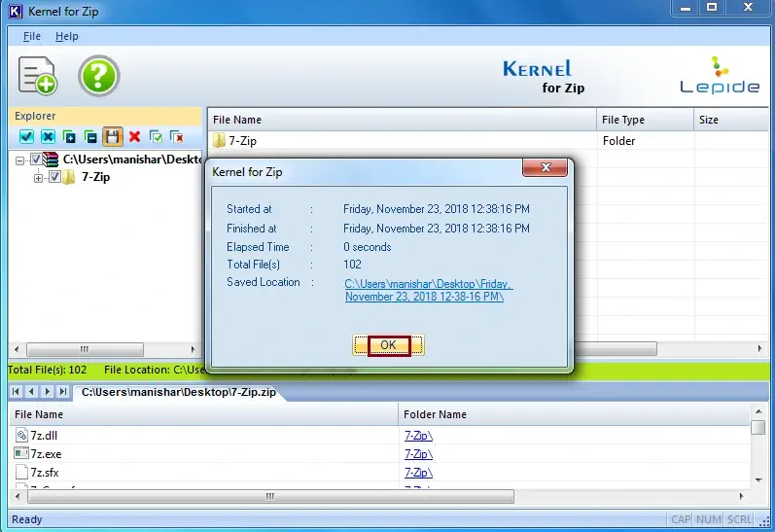Click the bottom list vertical scroll down arrow
The height and width of the screenshot is (532, 775).
point(758,479)
